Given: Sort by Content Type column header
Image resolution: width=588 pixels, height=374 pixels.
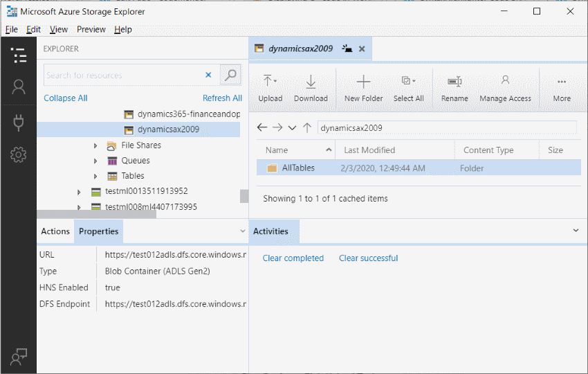Looking at the screenshot, I should 497,150.
